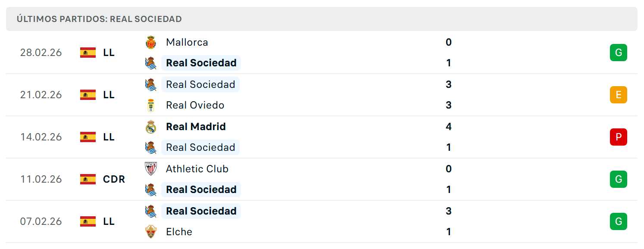The height and width of the screenshot is (249, 644).
Task: Click the Real Oviedo crest icon
Action: tap(151, 105)
